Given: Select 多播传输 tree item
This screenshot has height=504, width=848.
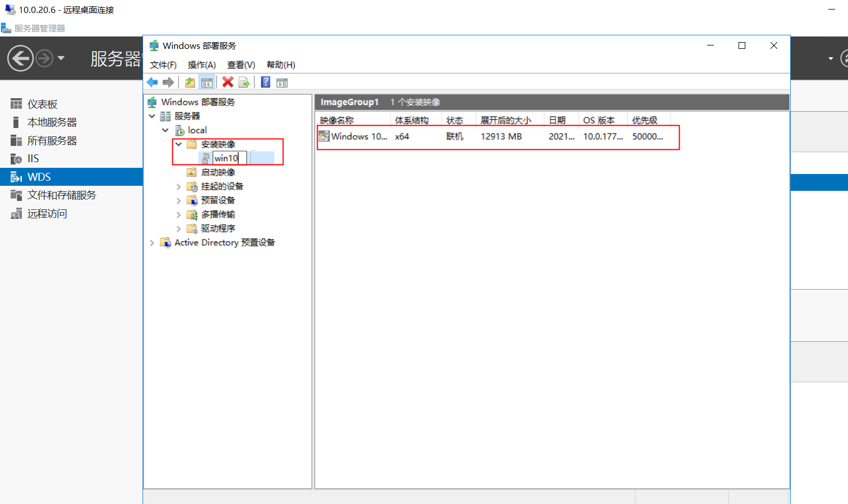Looking at the screenshot, I should 218,214.
